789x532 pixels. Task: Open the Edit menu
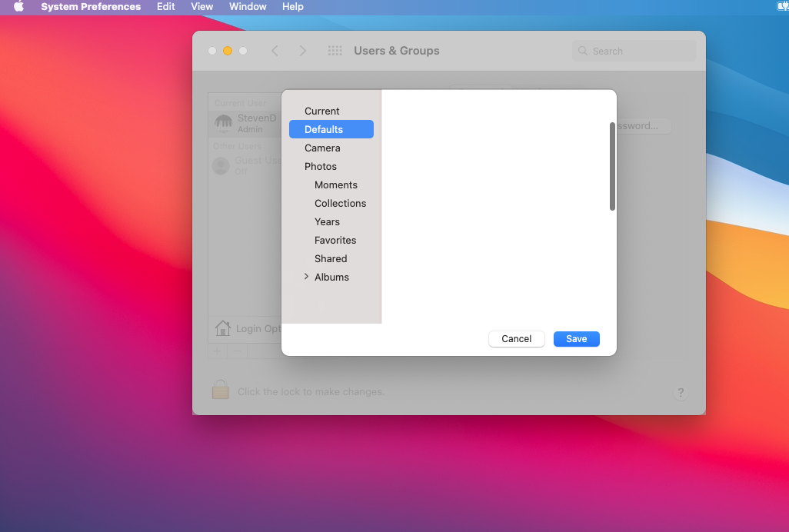tap(165, 7)
